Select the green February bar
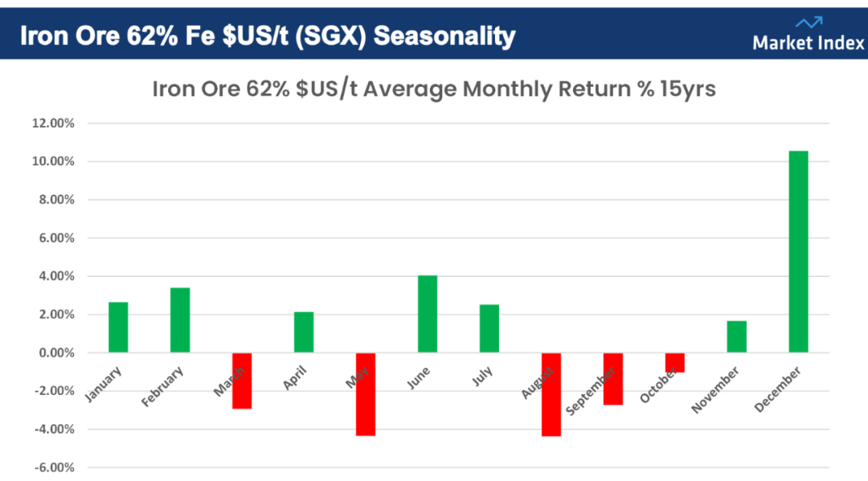The height and width of the screenshot is (481, 868). (180, 320)
